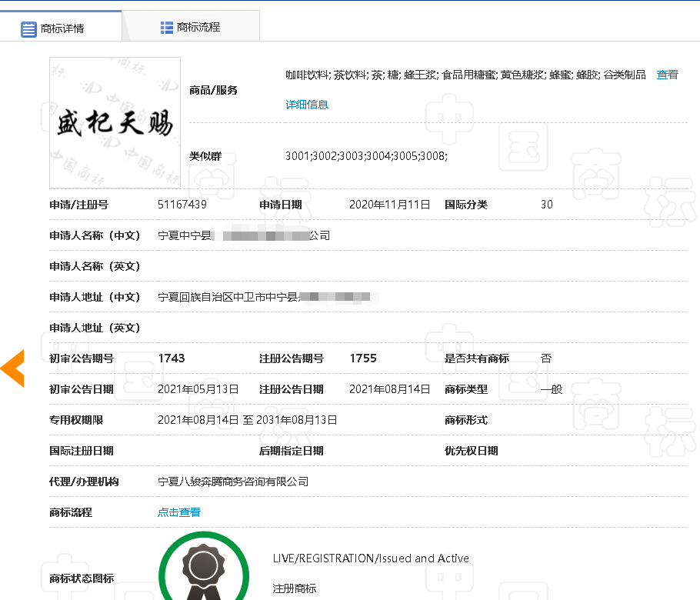
Task: Click the 商品/服务 label
Action: pyautogui.click(x=213, y=90)
